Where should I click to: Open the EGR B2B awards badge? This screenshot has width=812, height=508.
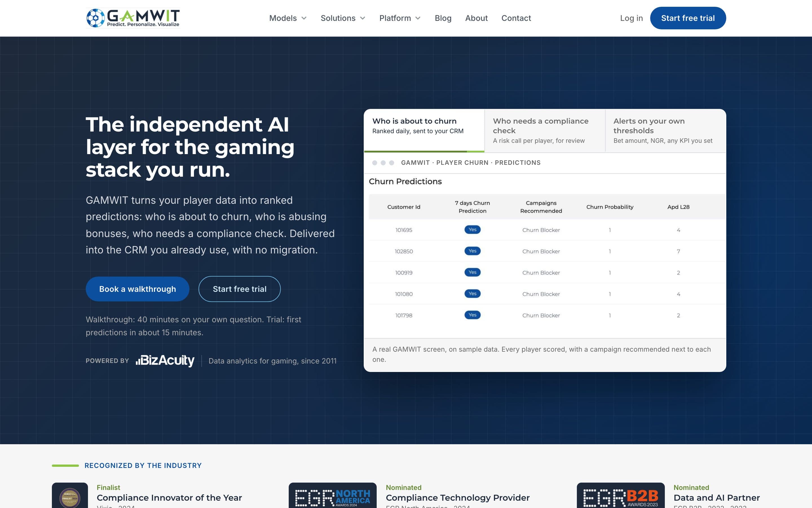click(x=621, y=496)
